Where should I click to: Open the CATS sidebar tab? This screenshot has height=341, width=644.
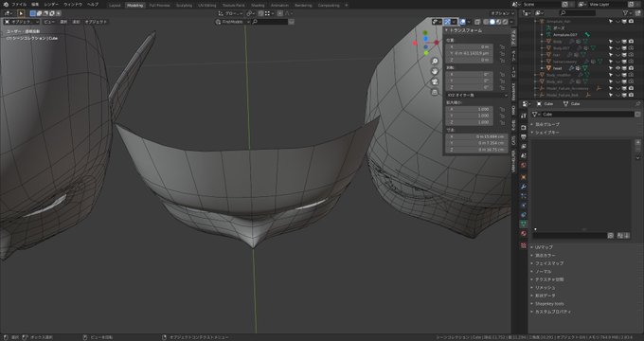coord(513,140)
